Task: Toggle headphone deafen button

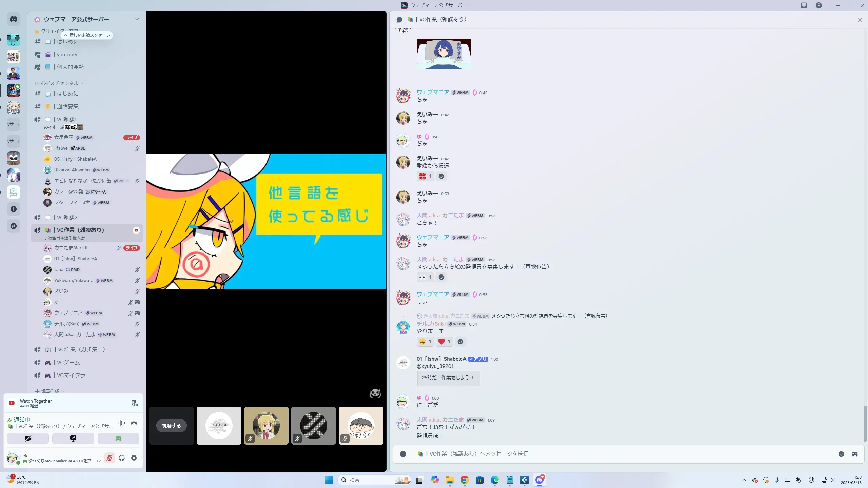Action: point(122,458)
